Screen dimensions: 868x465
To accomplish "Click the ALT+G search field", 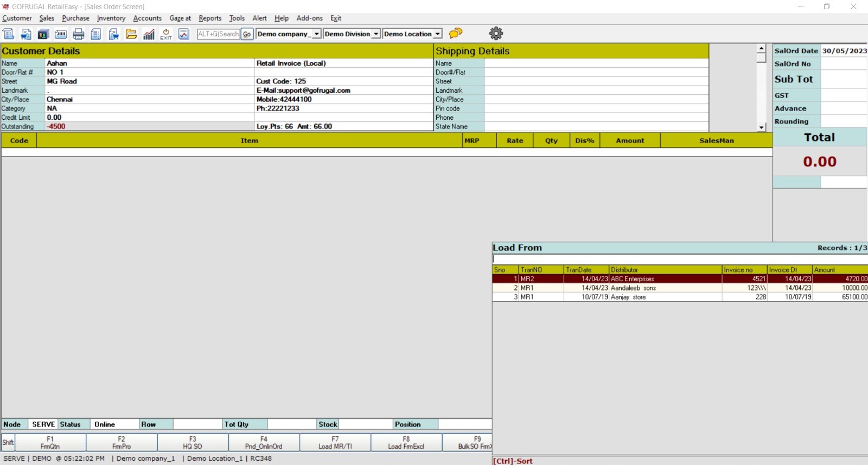I will click(218, 34).
